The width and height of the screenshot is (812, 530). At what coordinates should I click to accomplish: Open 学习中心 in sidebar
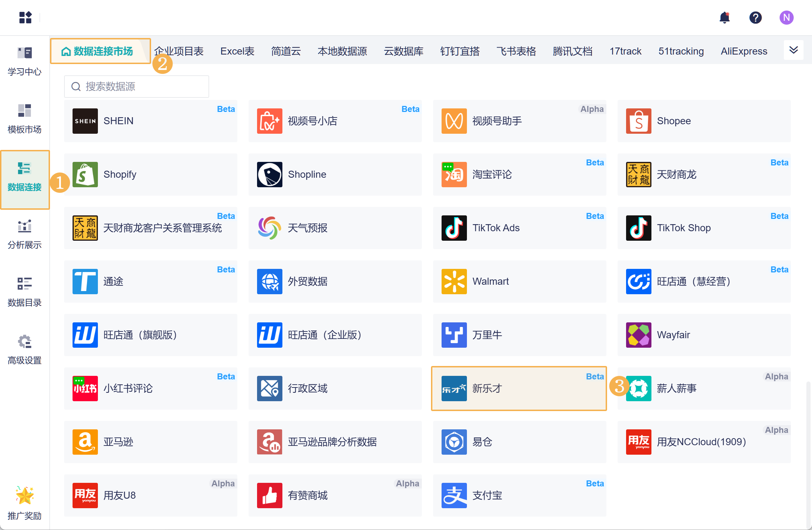tap(25, 61)
